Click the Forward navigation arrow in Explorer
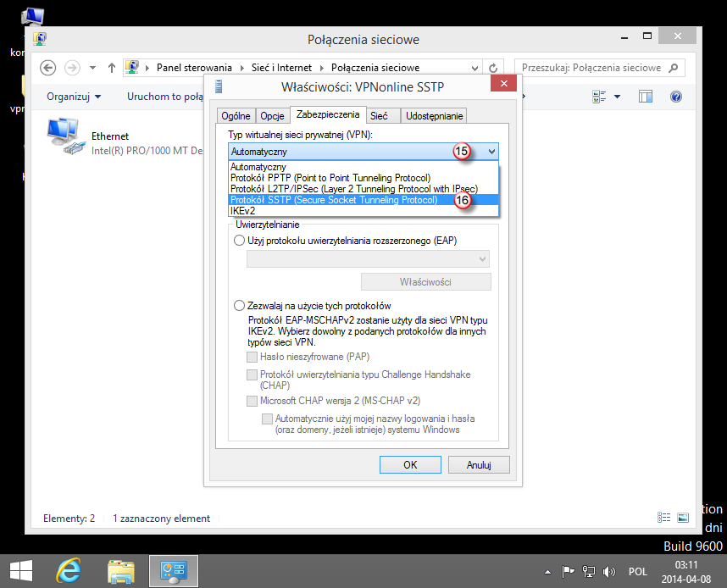The height and width of the screenshot is (588, 727). [x=72, y=68]
